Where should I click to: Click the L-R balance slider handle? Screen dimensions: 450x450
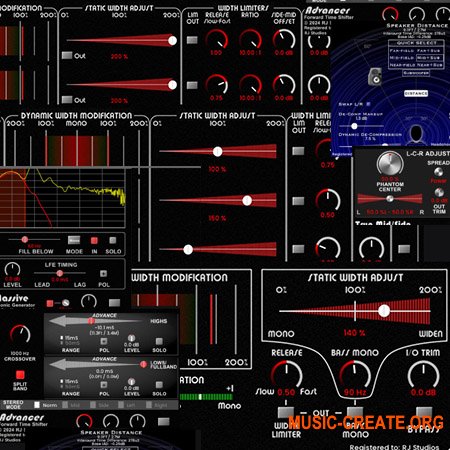tap(389, 199)
